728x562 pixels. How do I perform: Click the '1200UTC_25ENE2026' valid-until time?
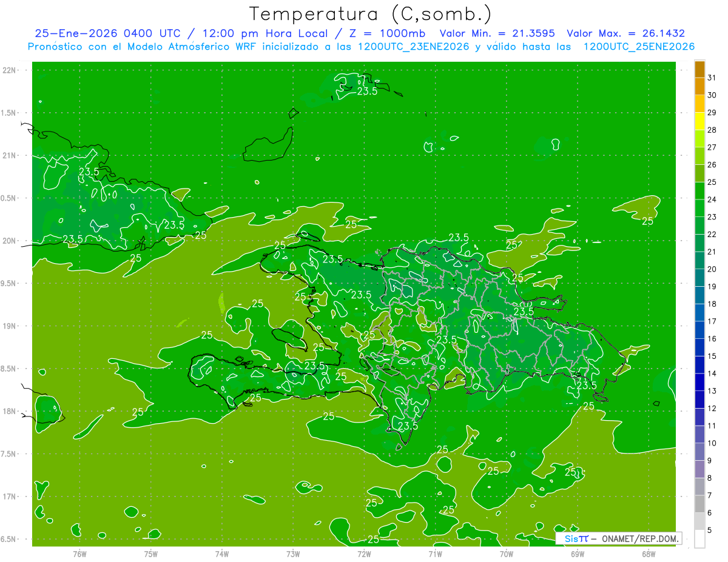pyautogui.click(x=639, y=47)
